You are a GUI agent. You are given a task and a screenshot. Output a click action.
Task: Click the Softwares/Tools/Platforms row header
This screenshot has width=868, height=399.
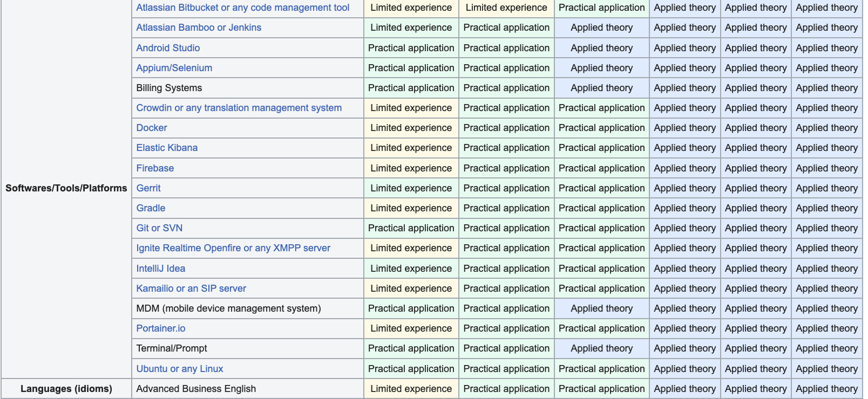[66, 188]
